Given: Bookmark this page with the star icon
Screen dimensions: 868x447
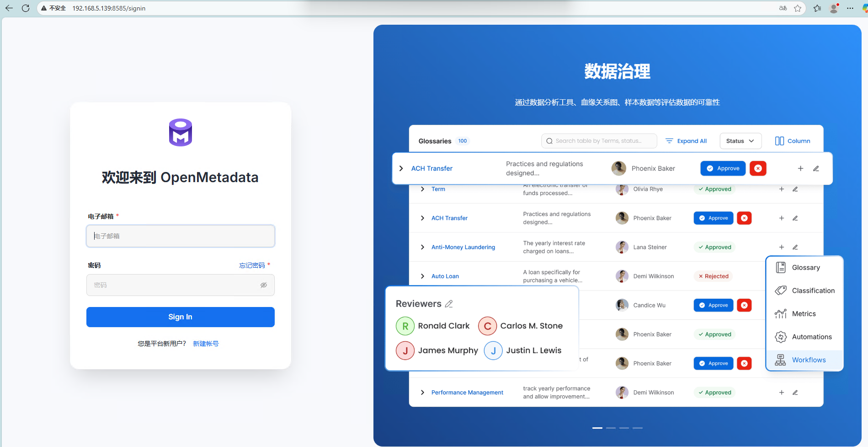Looking at the screenshot, I should (798, 8).
